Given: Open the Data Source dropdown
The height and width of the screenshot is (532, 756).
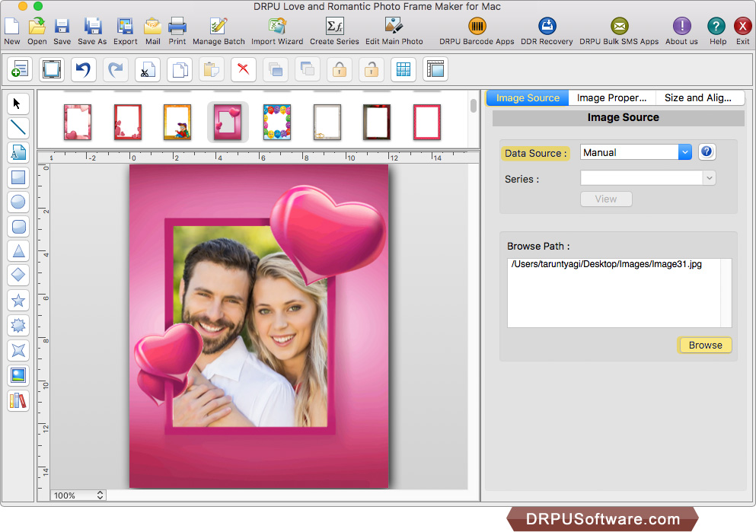Looking at the screenshot, I should pos(636,152).
